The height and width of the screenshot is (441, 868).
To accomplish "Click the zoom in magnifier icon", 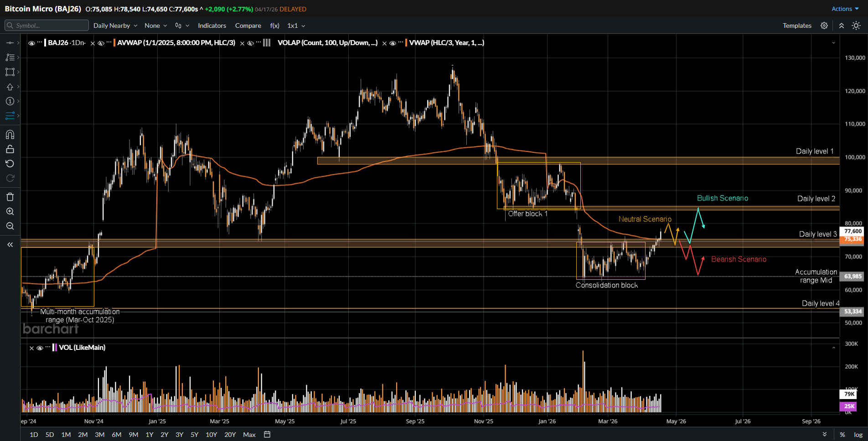I will pos(10,211).
